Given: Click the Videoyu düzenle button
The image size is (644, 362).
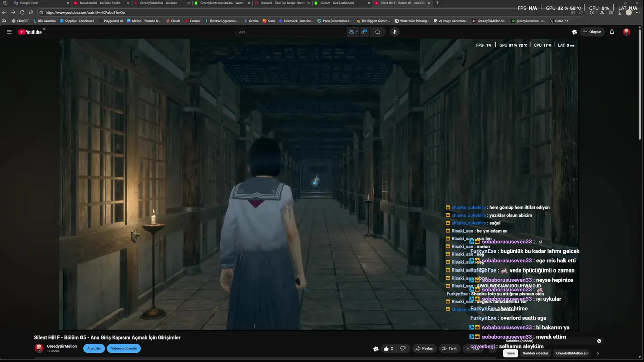Looking at the screenshot, I should tap(124, 348).
